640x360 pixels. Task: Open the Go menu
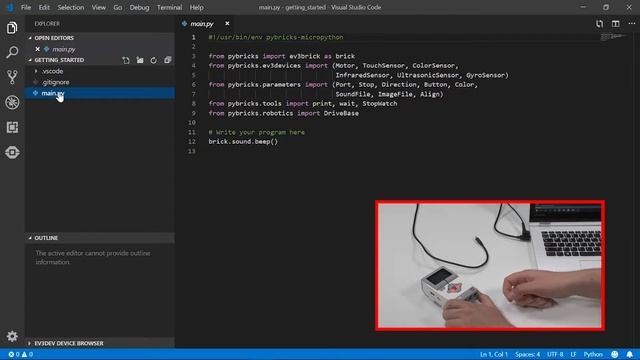point(118,7)
